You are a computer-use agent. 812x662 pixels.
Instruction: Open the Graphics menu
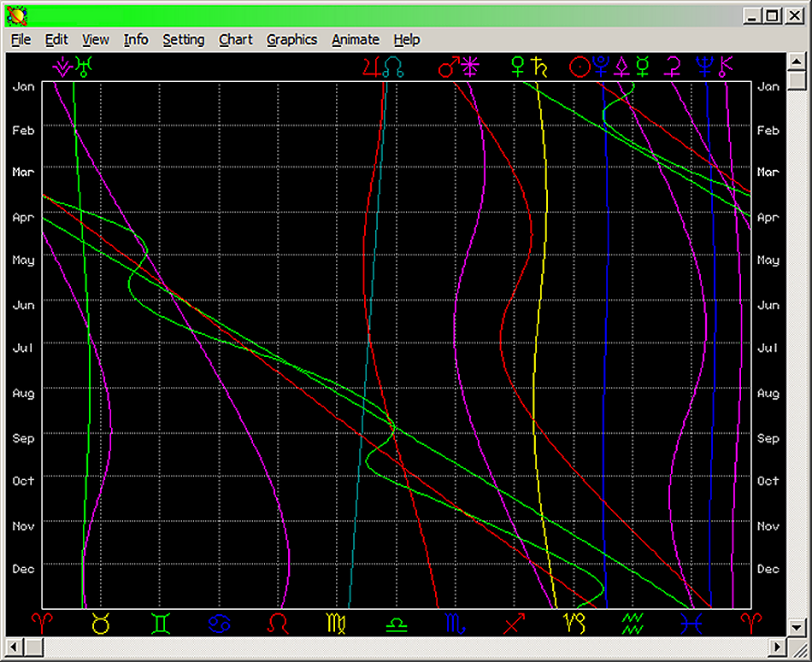pyautogui.click(x=292, y=39)
